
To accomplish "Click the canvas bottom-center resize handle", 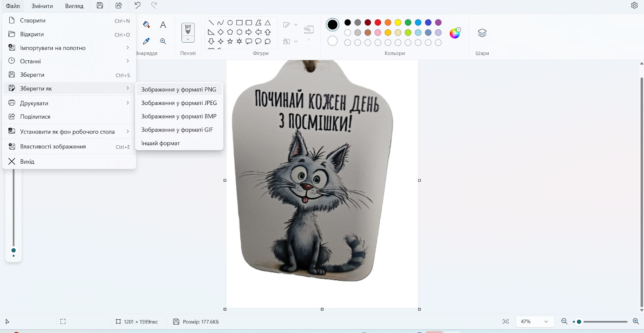I will tap(322, 309).
